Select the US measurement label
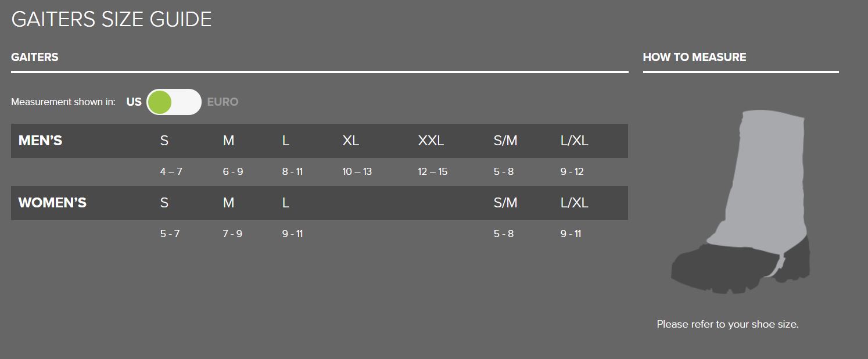 pos(134,102)
